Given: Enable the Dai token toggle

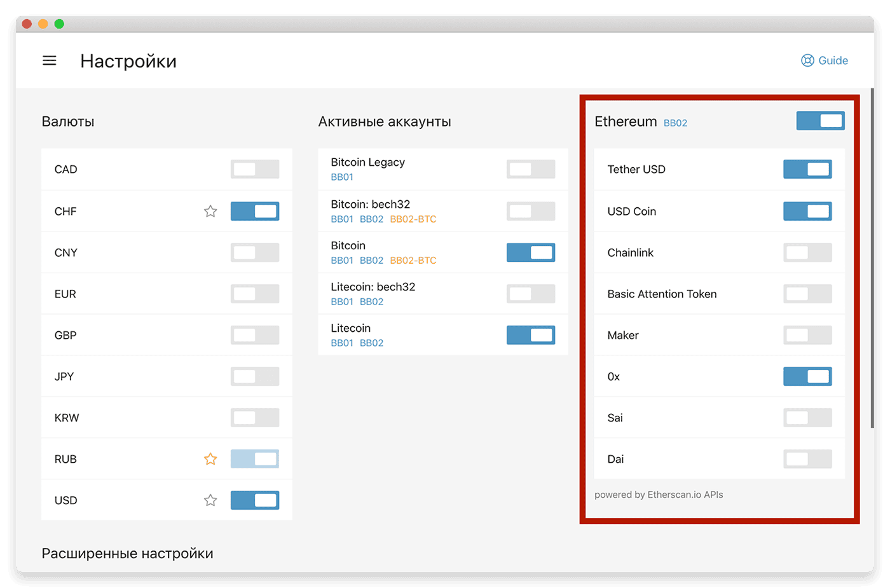Looking at the screenshot, I should coord(807,459).
